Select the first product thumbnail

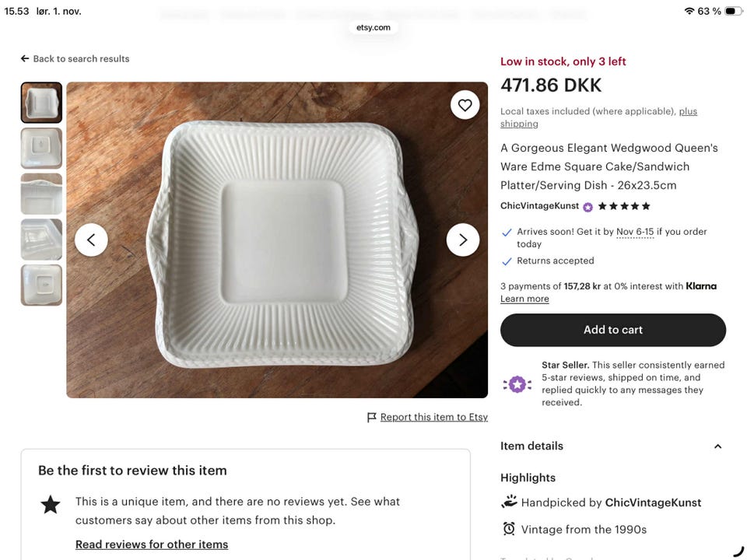pos(41,103)
